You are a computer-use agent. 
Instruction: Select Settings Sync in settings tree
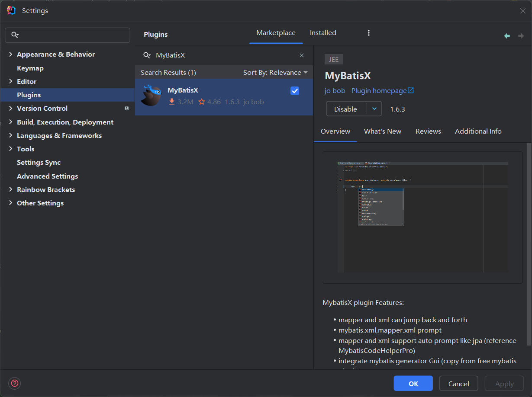39,163
